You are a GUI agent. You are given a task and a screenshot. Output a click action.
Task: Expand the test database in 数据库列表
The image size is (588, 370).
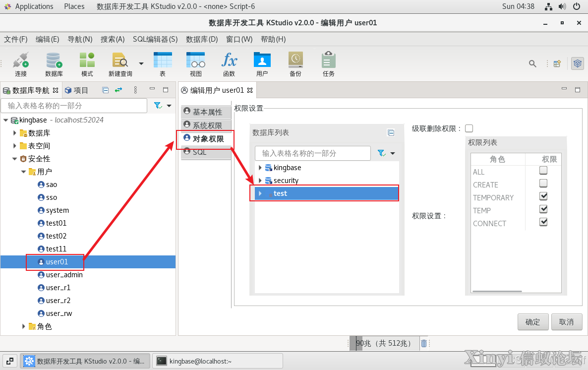coord(260,193)
